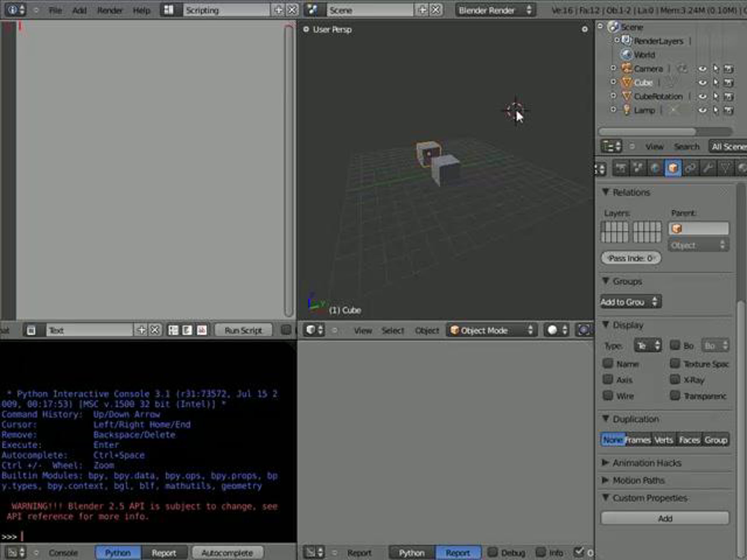The image size is (747, 560).
Task: Select Verts duplication option
Action: tap(664, 440)
